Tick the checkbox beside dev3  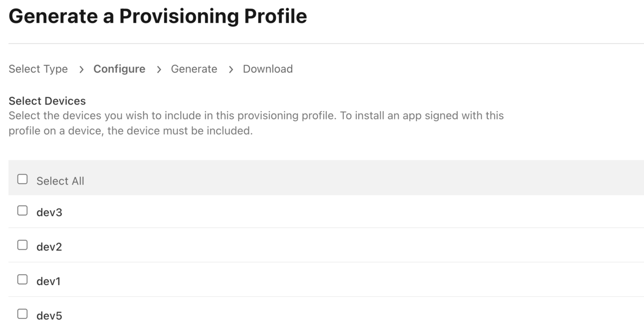[22, 211]
